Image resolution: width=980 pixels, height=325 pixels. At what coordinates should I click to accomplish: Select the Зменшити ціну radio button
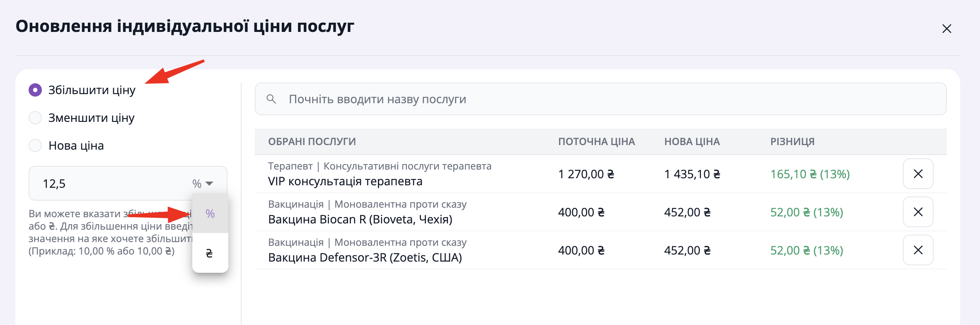click(35, 118)
